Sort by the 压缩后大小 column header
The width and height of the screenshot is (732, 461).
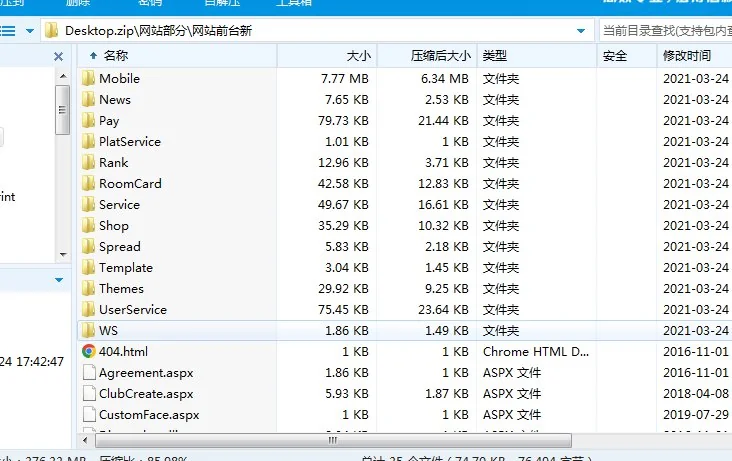click(x=427, y=56)
